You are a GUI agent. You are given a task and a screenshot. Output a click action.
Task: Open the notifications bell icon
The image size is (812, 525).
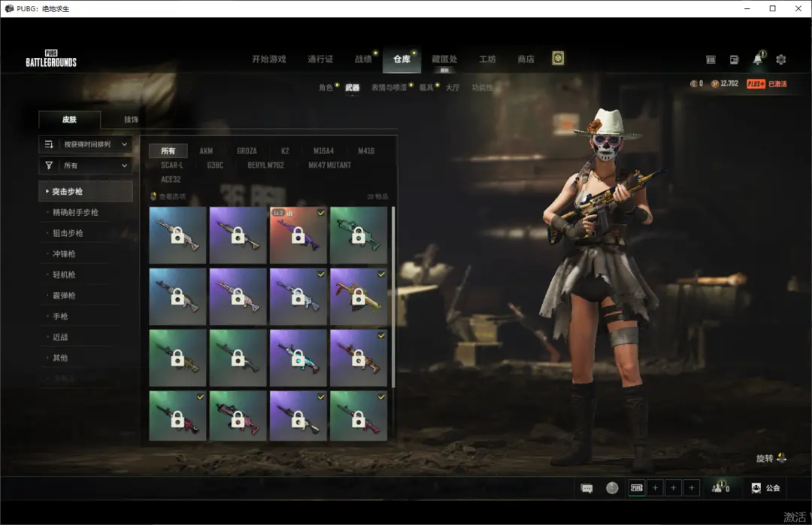(x=758, y=59)
